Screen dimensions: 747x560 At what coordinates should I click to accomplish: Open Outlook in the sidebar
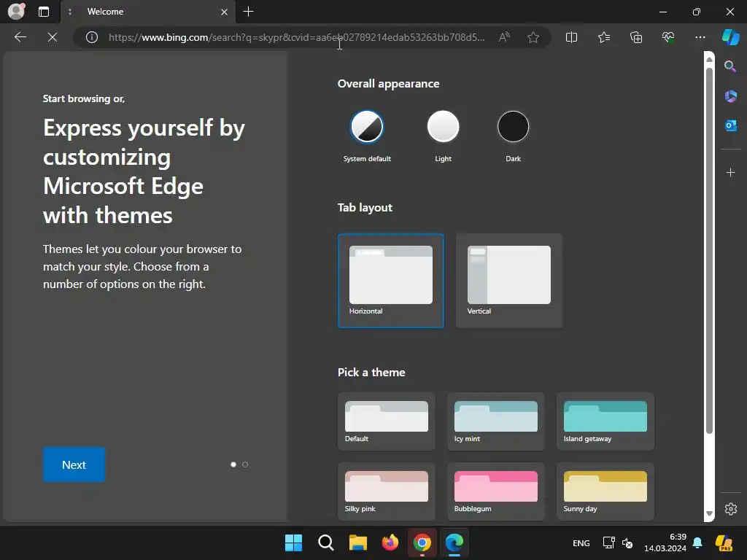[x=730, y=125]
